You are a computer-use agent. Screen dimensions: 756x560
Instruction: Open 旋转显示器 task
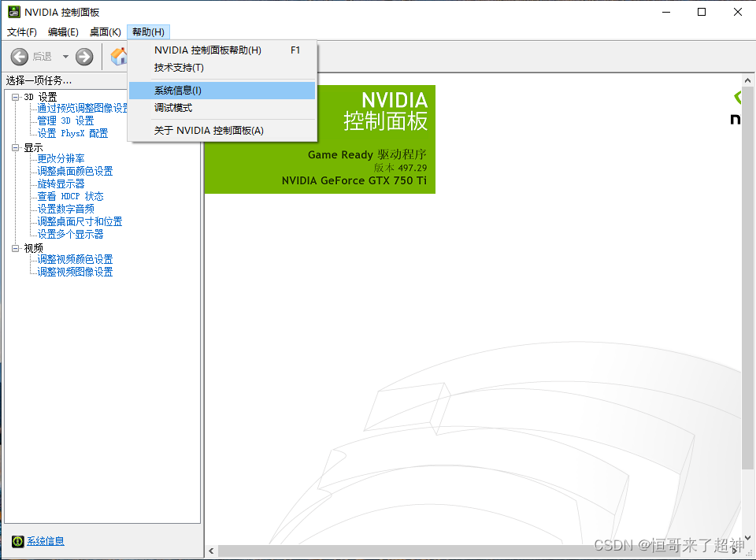(x=61, y=184)
